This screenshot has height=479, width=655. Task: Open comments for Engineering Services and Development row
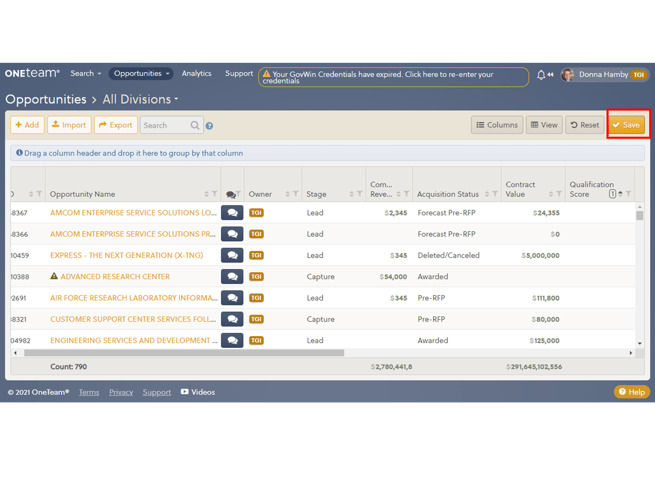(x=232, y=340)
